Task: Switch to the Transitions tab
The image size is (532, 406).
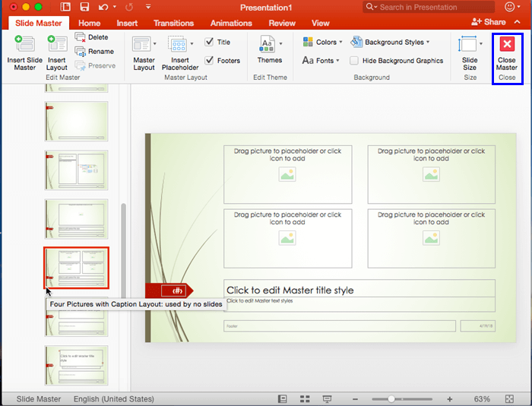Action: click(173, 24)
